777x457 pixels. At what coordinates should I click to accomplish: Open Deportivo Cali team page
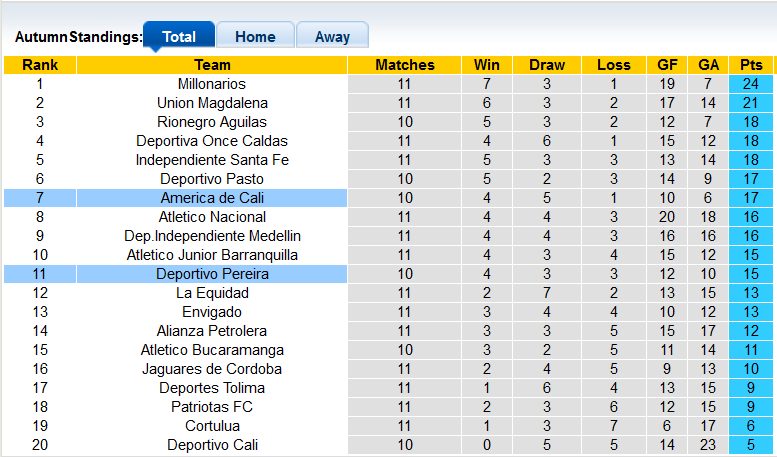coord(212,445)
